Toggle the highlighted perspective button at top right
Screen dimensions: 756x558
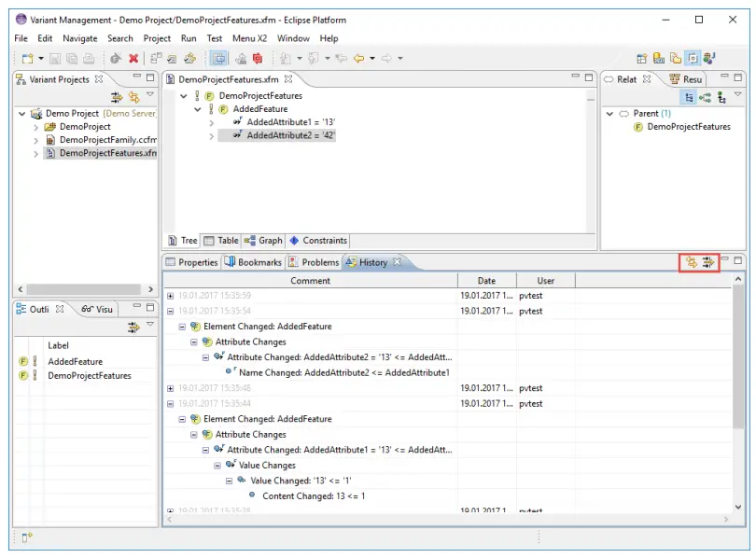click(x=693, y=58)
